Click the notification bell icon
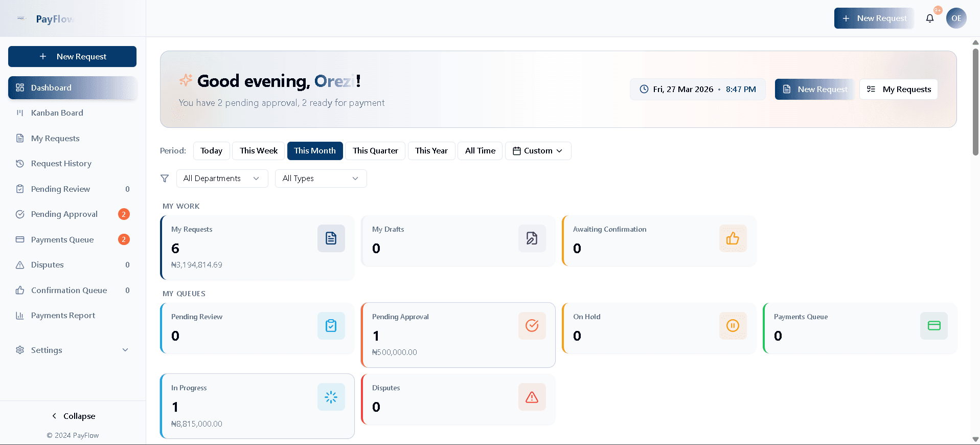This screenshot has width=980, height=445. click(x=929, y=18)
